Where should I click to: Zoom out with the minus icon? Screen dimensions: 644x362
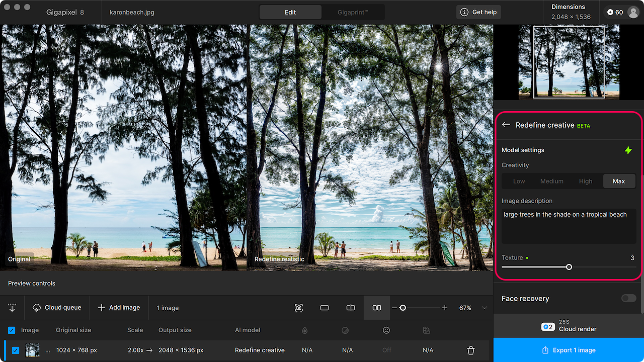tap(394, 308)
